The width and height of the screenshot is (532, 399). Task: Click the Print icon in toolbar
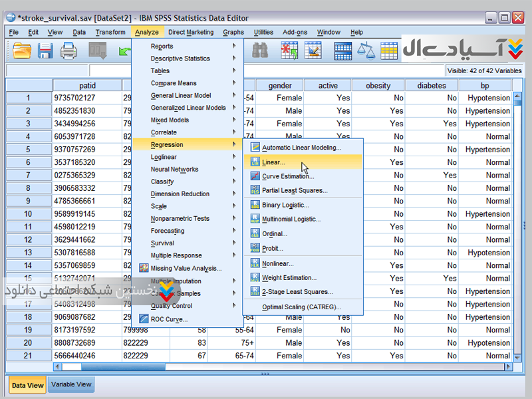(68, 51)
